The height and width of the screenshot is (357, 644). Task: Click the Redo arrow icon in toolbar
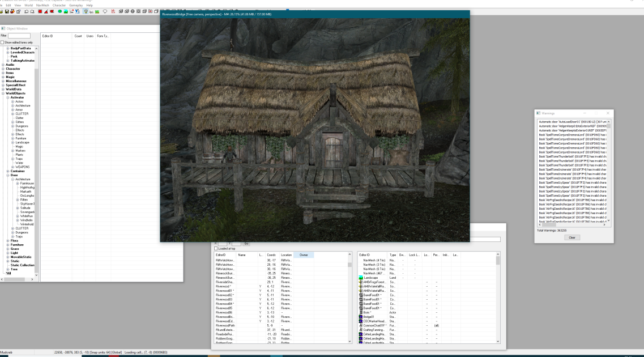32,11
